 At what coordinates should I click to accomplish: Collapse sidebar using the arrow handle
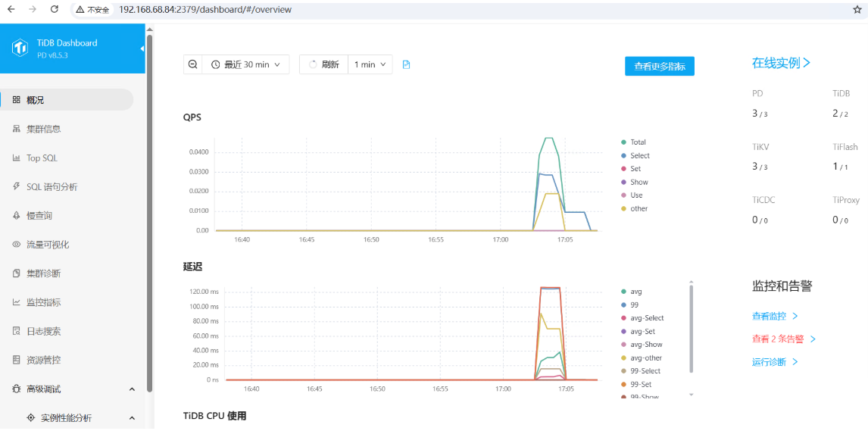(142, 49)
